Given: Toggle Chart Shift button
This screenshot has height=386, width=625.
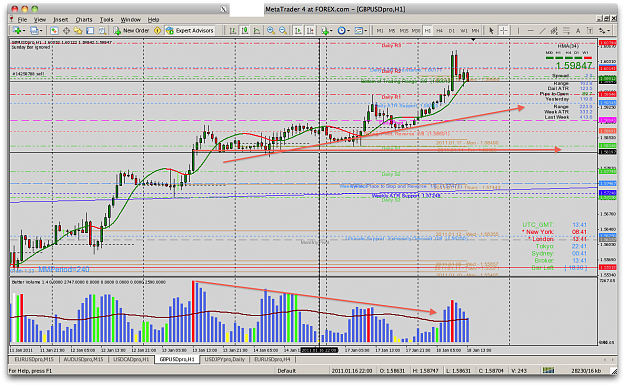Looking at the screenshot, I should (x=310, y=30).
